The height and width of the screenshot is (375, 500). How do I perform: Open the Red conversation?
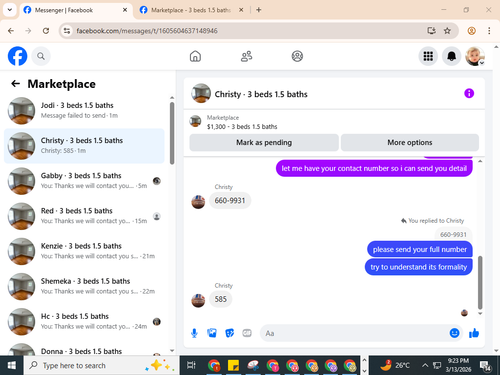pyautogui.click(x=84, y=216)
